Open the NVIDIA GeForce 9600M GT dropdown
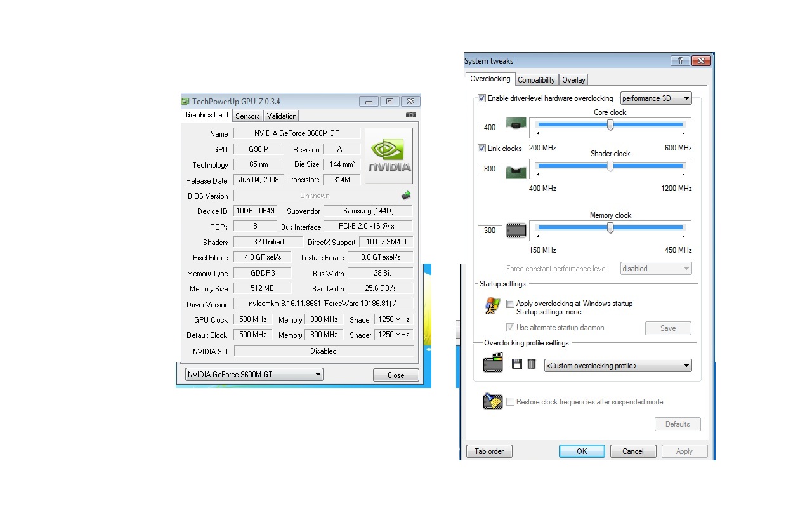This screenshot has width=812, height=508. (254, 375)
